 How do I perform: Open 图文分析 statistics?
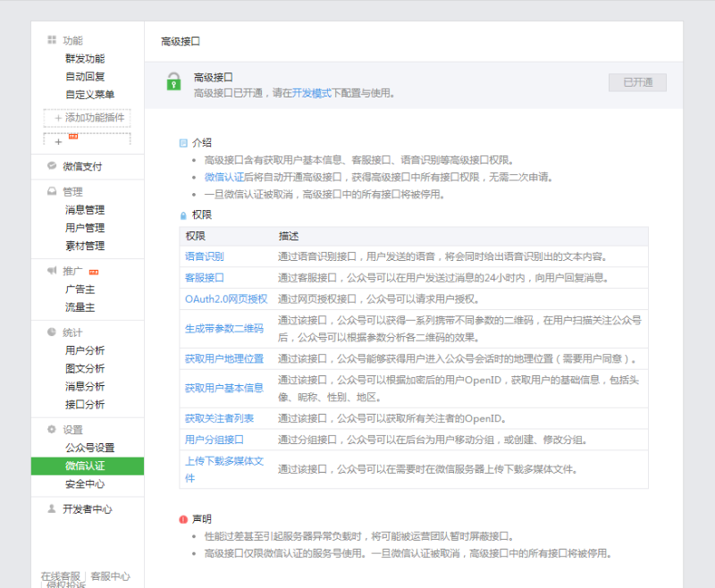tap(85, 368)
